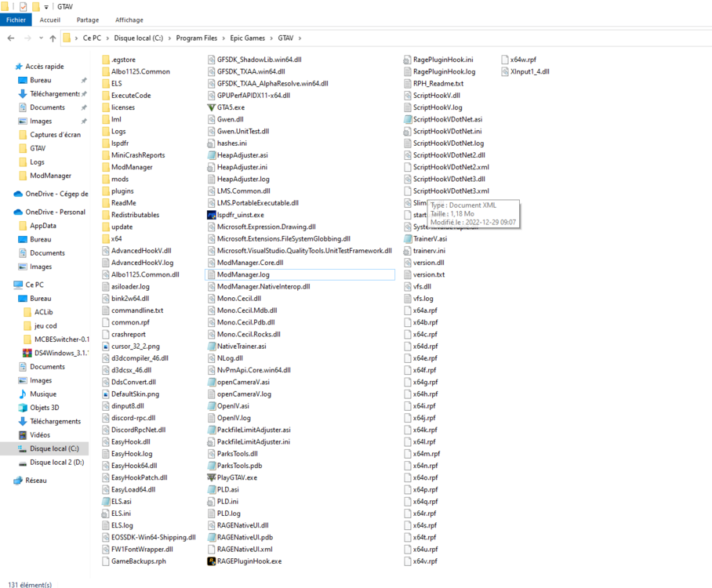Select the GTA5.exe application icon
Screen dimensions: 712x588
click(211, 107)
